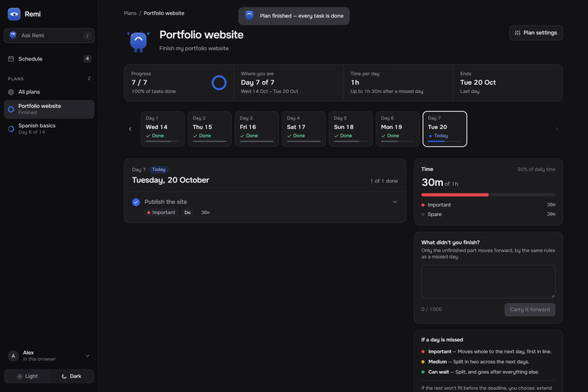Switch to Dark theme

[x=71, y=376]
